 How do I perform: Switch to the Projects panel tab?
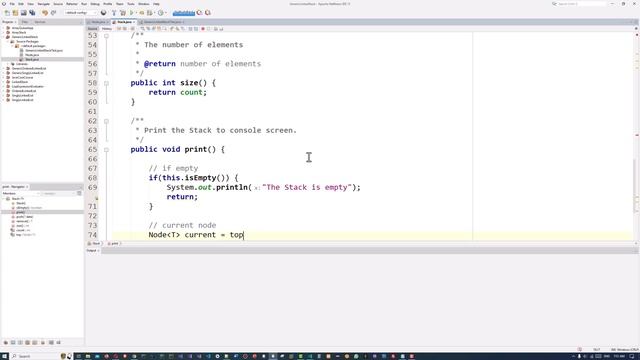point(8,22)
